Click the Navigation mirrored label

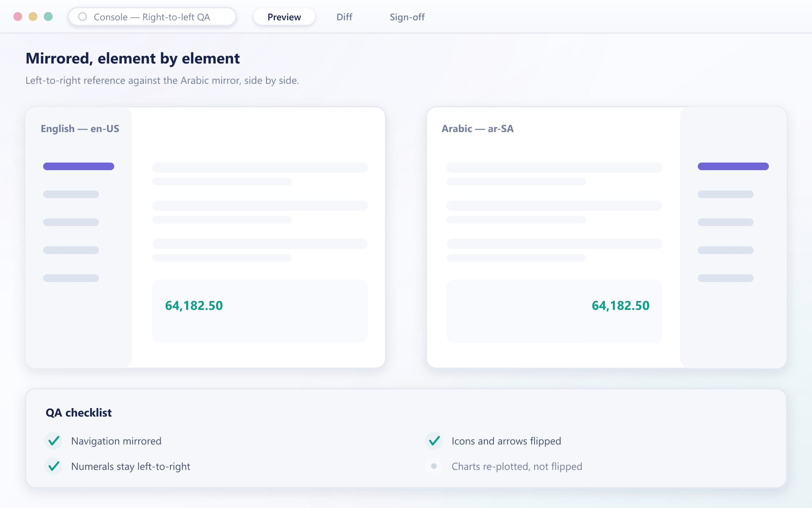pyautogui.click(x=116, y=441)
